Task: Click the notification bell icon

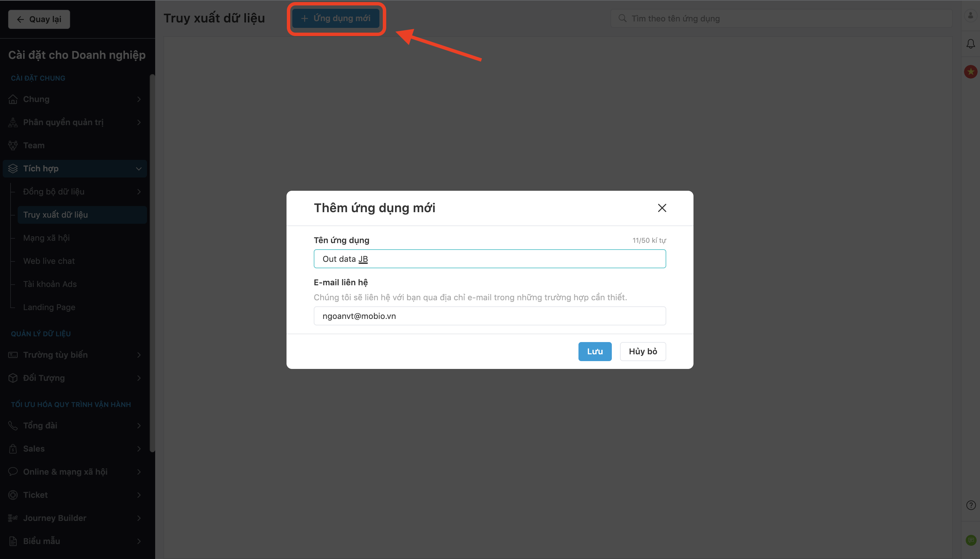Action: point(970,44)
